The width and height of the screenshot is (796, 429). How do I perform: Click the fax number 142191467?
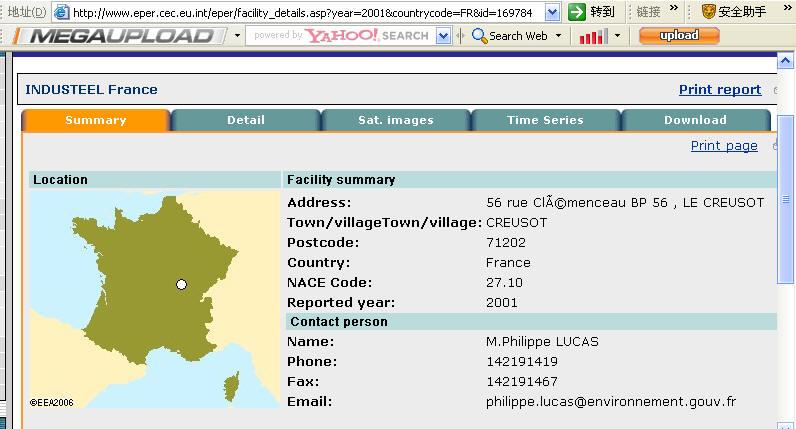click(522, 382)
